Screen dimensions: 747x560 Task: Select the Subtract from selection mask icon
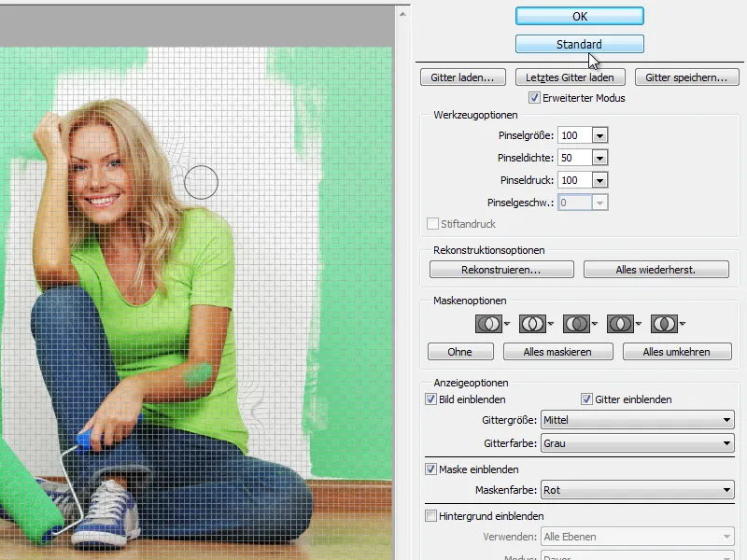click(576, 324)
